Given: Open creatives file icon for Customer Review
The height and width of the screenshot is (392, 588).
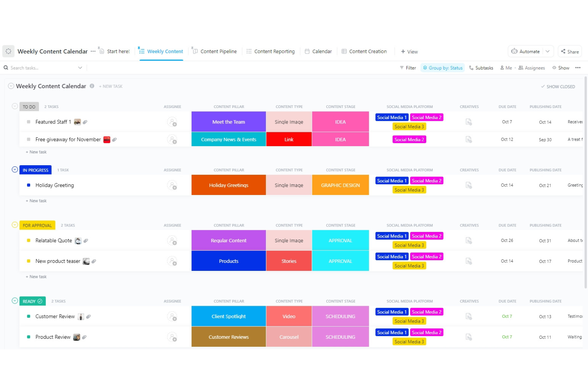Looking at the screenshot, I should coord(469,317).
